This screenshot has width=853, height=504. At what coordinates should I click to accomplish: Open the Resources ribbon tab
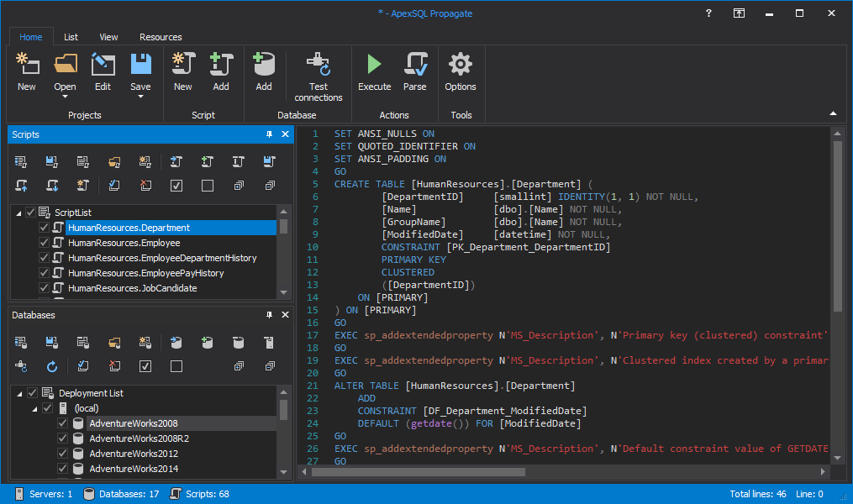tap(161, 37)
